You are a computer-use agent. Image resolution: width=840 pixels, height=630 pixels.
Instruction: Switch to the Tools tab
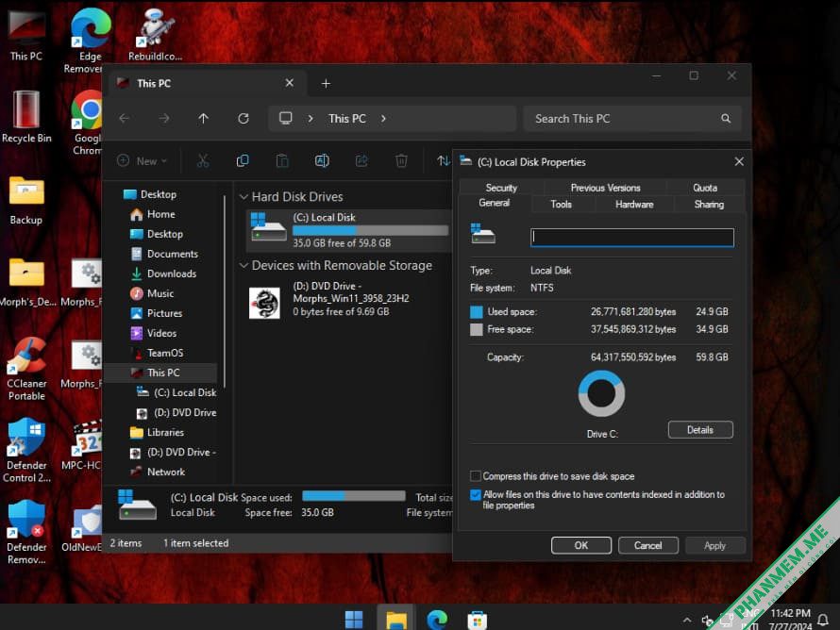(x=561, y=204)
